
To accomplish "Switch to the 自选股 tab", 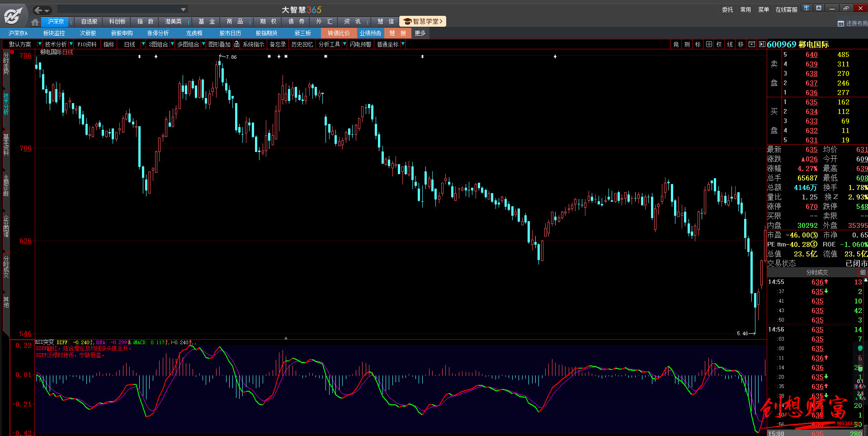I will point(89,21).
